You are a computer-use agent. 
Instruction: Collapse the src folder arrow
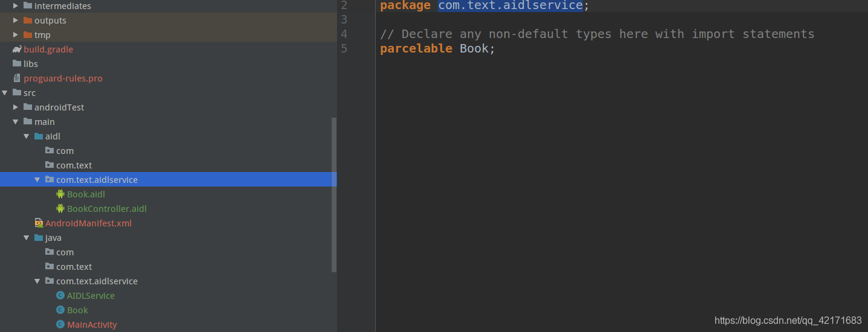5,92
